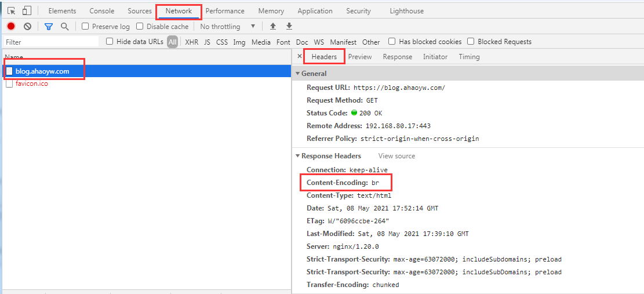Close the request details pane
The image size is (644, 294).
[x=299, y=56]
